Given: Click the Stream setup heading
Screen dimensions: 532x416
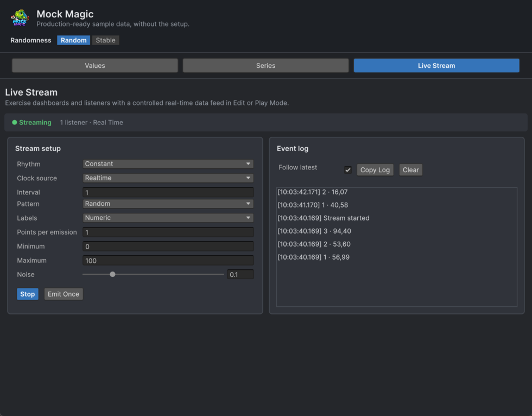Looking at the screenshot, I should tap(38, 149).
